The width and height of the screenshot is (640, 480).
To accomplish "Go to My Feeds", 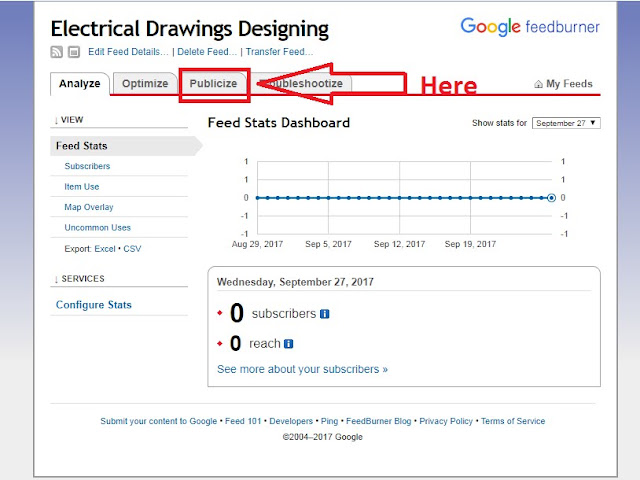I will pos(569,84).
